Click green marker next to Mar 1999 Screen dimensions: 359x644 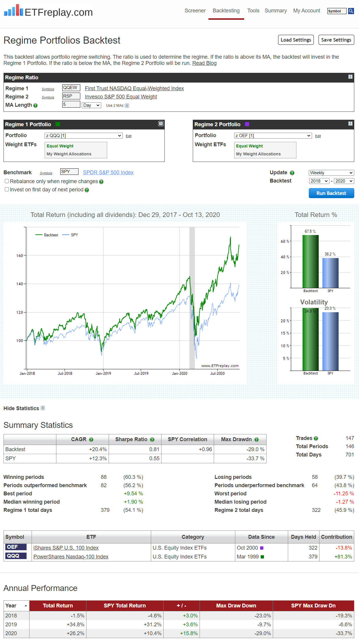262,557
